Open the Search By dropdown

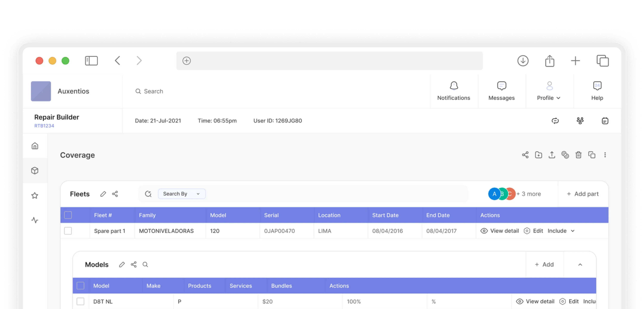point(182,194)
